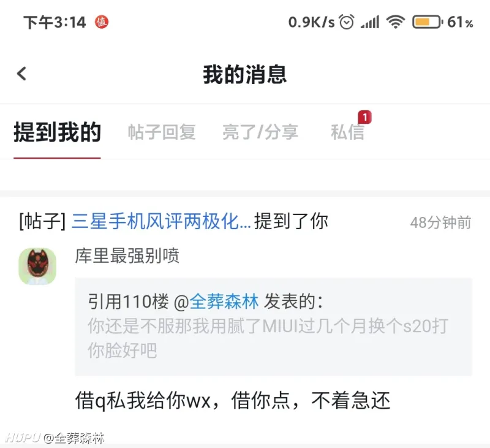Tap the red 值 notification icon
The image size is (490, 448).
pyautogui.click(x=102, y=22)
